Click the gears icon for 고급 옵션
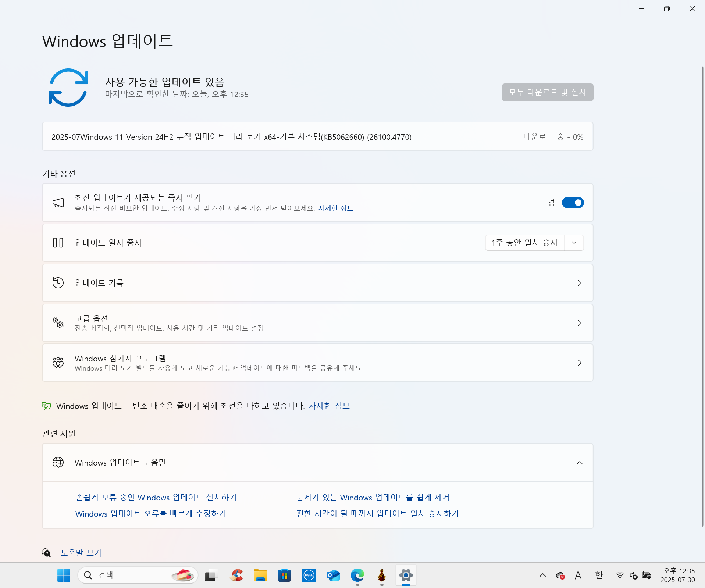Viewport: 705px width, 588px height. (58, 323)
